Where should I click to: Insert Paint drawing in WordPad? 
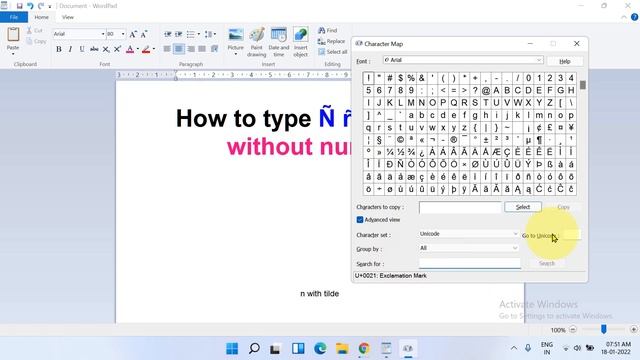click(257, 42)
